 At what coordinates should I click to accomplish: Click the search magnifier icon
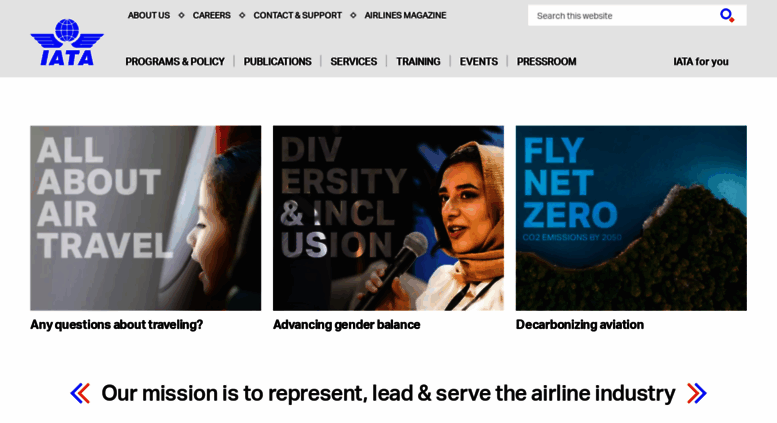click(727, 16)
